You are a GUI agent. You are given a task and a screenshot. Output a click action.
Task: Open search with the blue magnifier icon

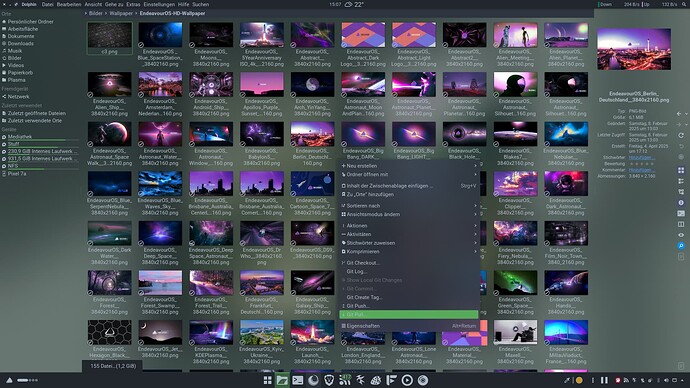pyautogui.click(x=681, y=246)
